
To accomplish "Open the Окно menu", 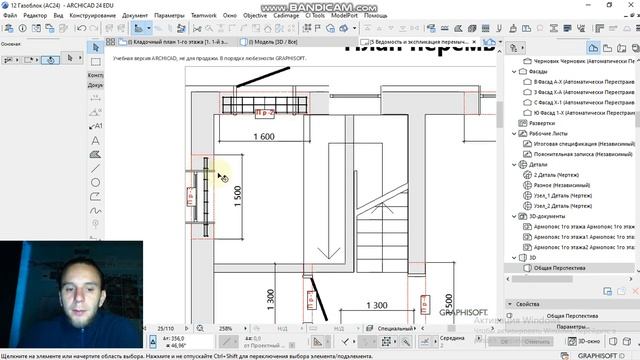I will (230, 16).
